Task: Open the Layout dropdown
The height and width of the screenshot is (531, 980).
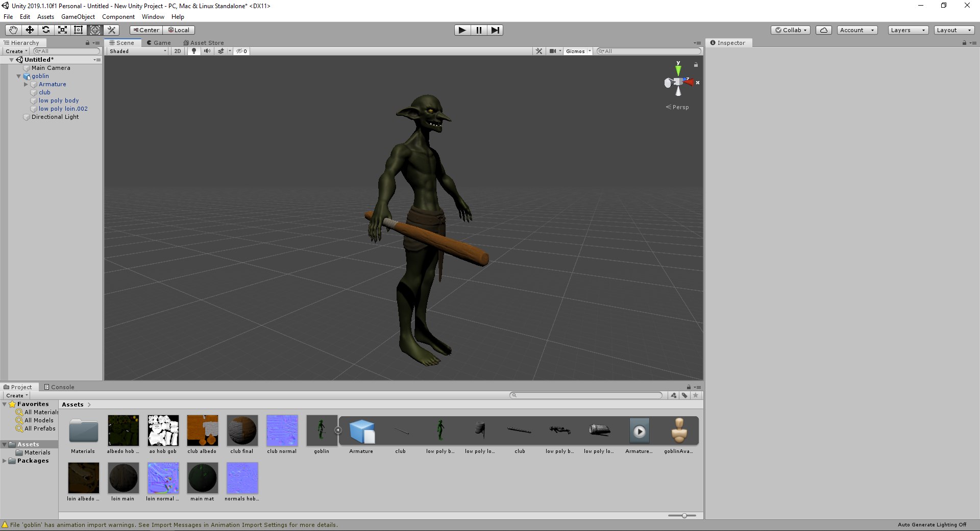Action: [x=954, y=30]
